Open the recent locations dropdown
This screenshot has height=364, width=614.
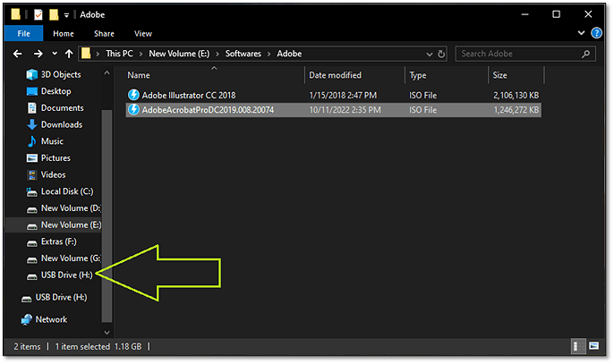coord(55,54)
